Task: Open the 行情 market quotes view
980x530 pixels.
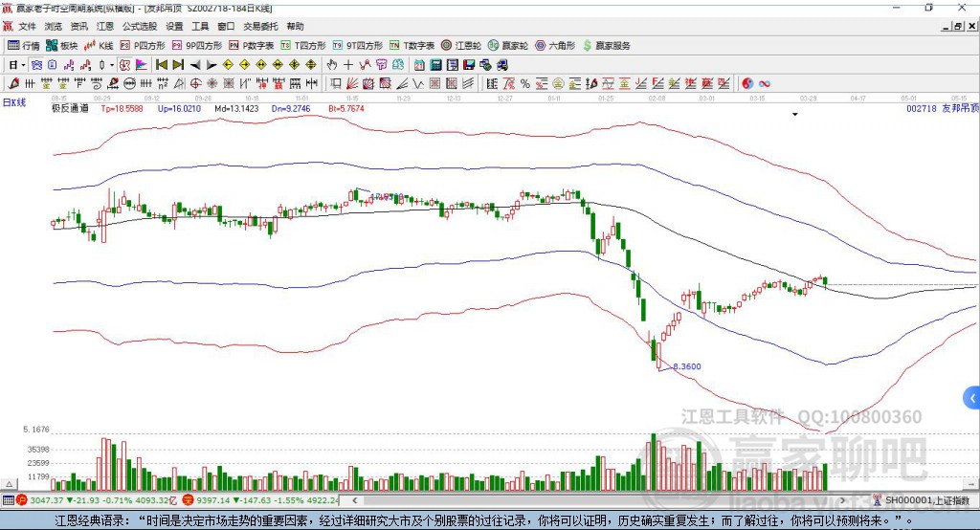Action: pyautogui.click(x=24, y=46)
